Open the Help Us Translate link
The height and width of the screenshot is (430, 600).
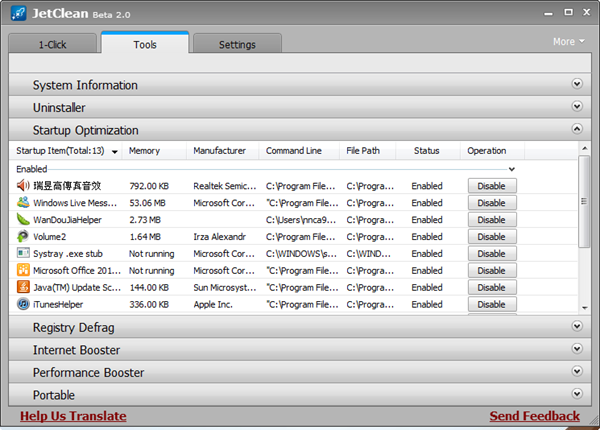[73, 416]
